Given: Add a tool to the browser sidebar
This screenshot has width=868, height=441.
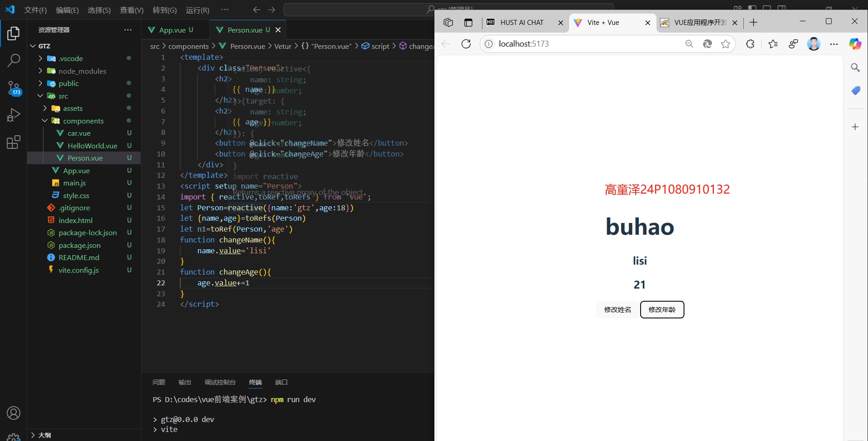Looking at the screenshot, I should [x=855, y=127].
